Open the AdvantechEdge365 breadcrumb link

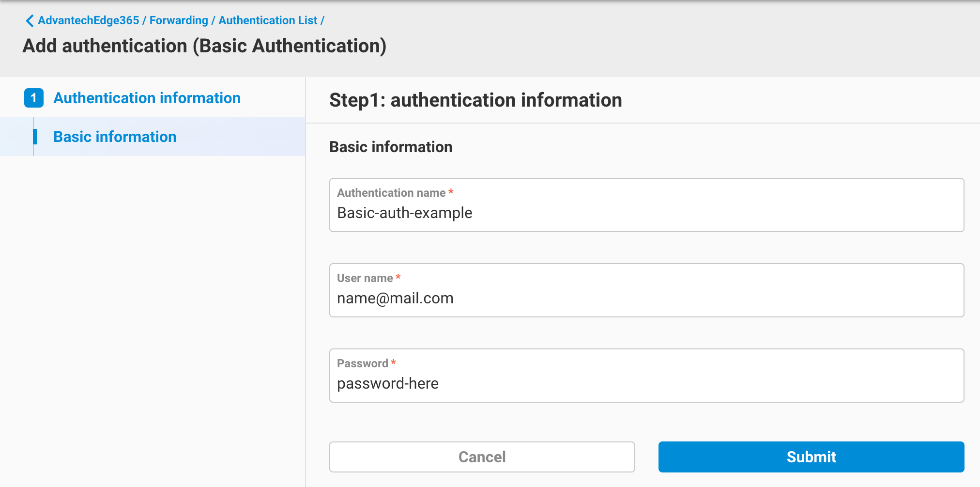tap(88, 20)
